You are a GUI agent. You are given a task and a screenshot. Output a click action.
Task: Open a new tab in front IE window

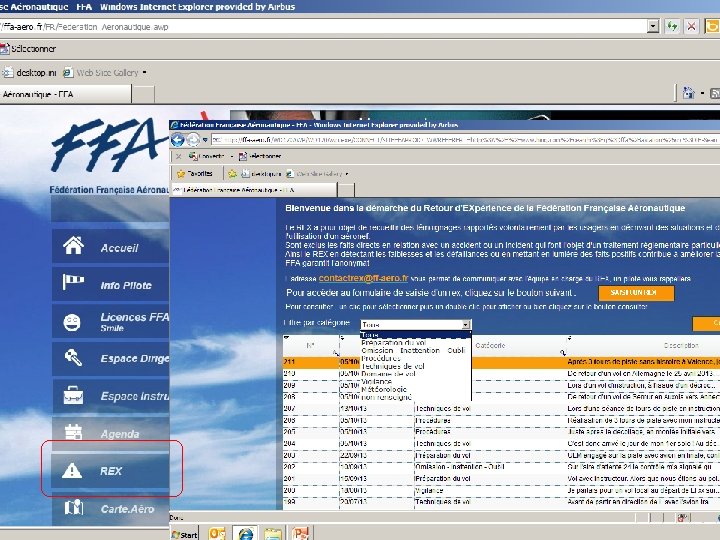(x=346, y=190)
